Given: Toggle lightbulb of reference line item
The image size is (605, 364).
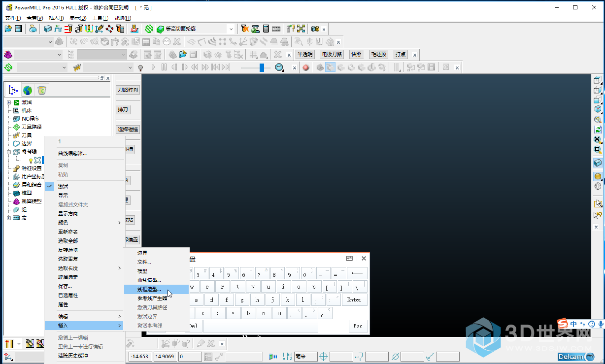Looking at the screenshot, I should (x=31, y=160).
